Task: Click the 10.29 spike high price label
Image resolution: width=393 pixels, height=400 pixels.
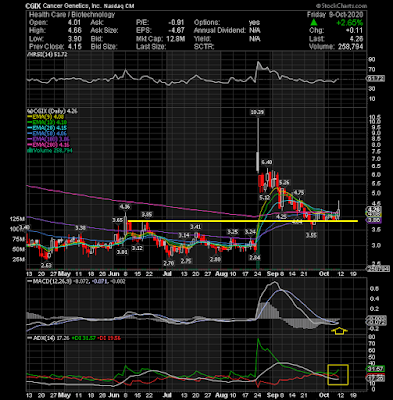Action: click(x=257, y=112)
